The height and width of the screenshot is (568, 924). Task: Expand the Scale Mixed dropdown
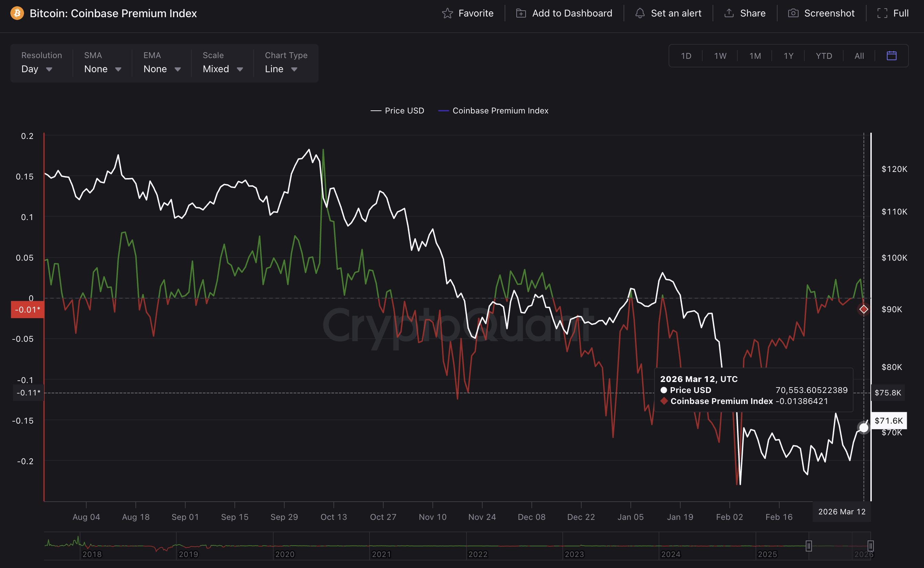[x=223, y=69]
